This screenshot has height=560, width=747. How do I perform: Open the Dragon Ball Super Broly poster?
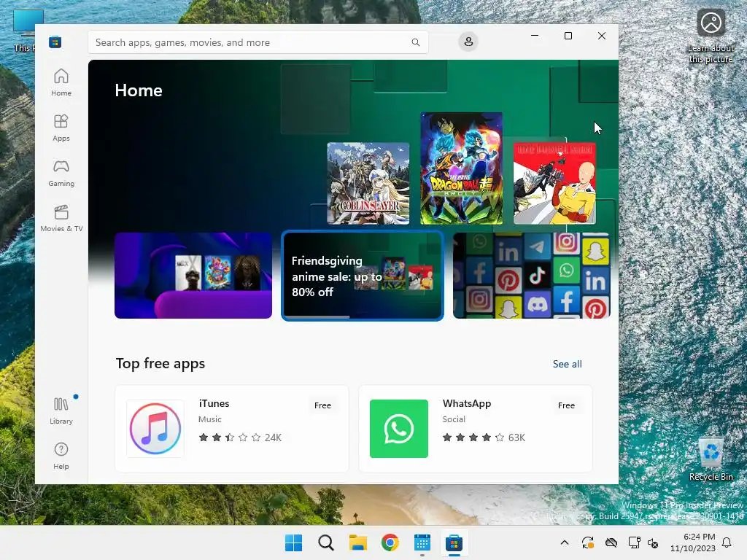coord(461,168)
